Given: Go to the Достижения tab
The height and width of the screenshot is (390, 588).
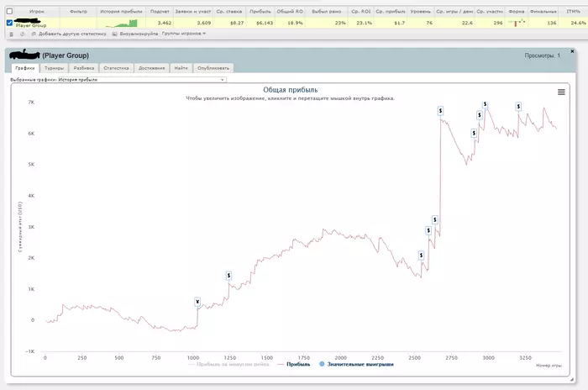Looking at the screenshot, I should click(151, 68).
